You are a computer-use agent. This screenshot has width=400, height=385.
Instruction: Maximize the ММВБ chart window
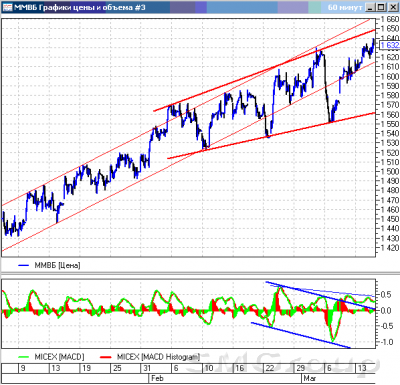(x=382, y=7)
